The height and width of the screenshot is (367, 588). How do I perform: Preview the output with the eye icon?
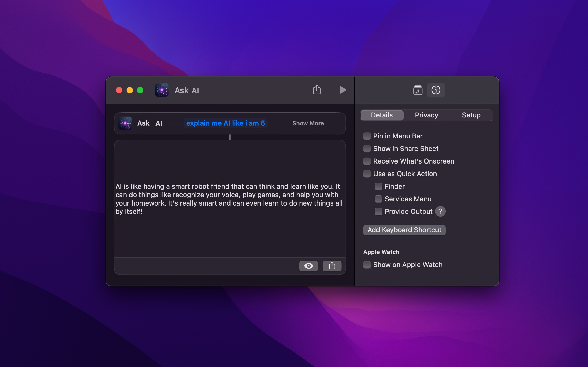coord(308,266)
